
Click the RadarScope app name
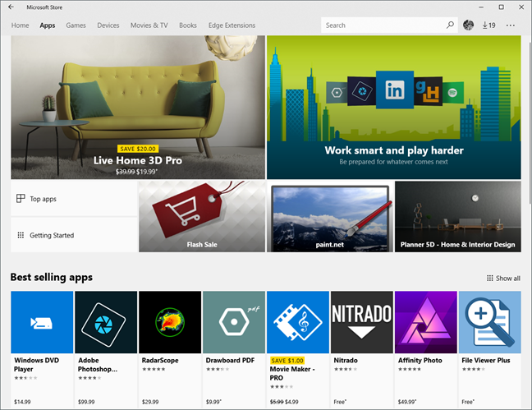[x=160, y=361]
